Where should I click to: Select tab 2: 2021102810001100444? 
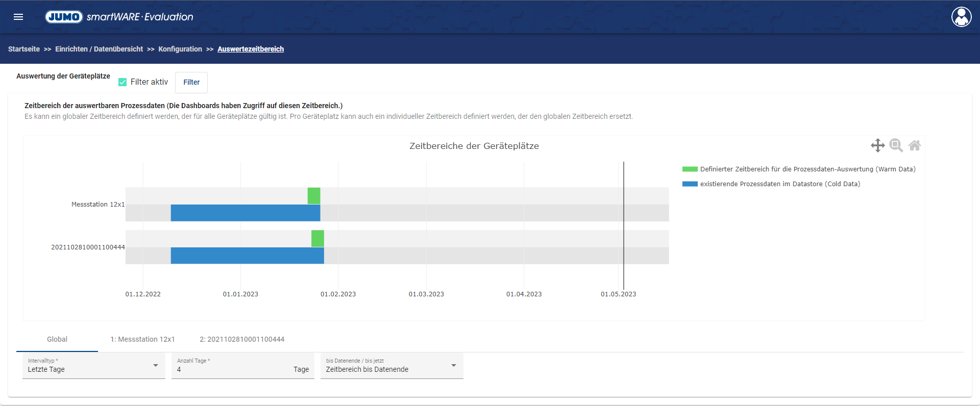[242, 339]
